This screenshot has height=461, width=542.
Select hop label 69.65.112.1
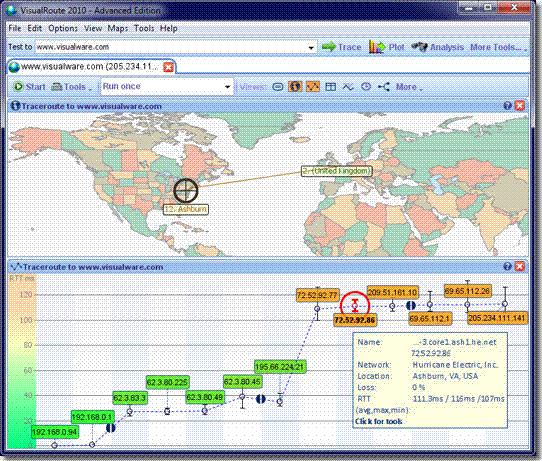click(x=430, y=318)
